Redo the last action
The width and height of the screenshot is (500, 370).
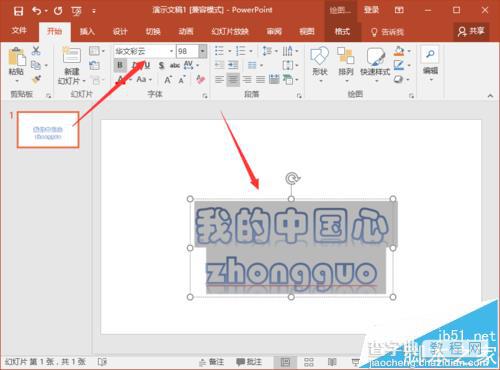click(x=58, y=11)
